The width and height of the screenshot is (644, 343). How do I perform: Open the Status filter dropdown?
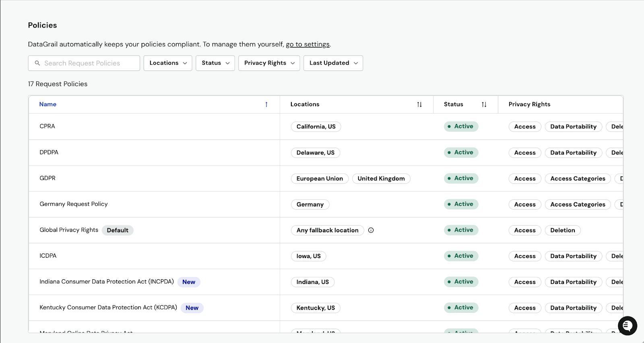(x=215, y=63)
